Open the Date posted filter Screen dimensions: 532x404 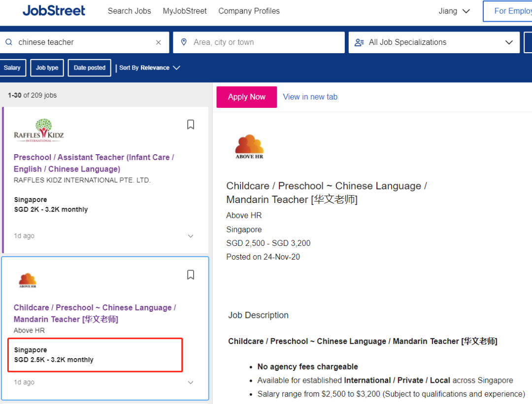coord(90,68)
